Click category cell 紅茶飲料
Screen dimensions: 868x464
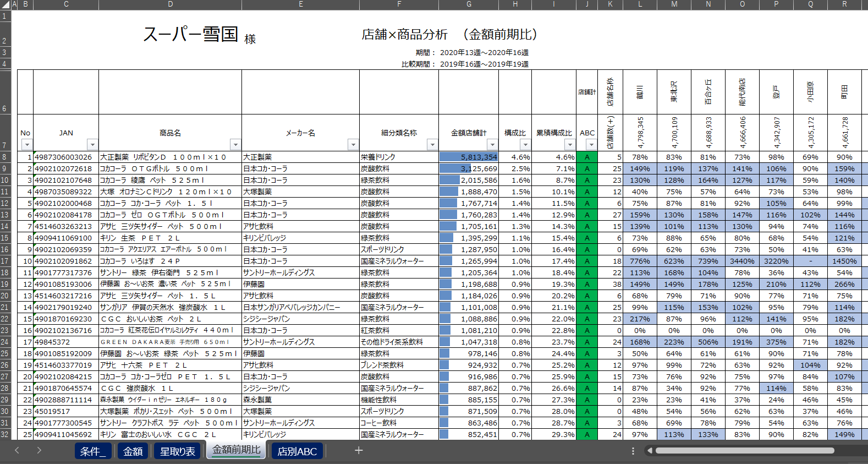tap(399, 330)
